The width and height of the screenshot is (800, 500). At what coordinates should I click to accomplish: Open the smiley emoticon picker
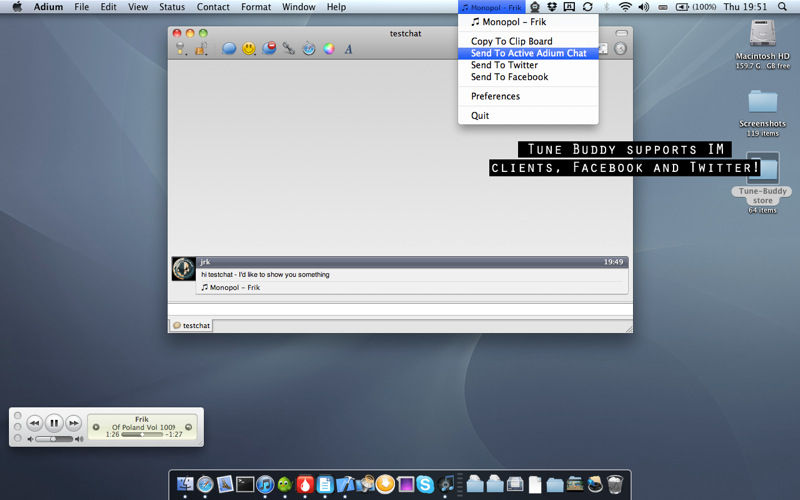coord(249,48)
